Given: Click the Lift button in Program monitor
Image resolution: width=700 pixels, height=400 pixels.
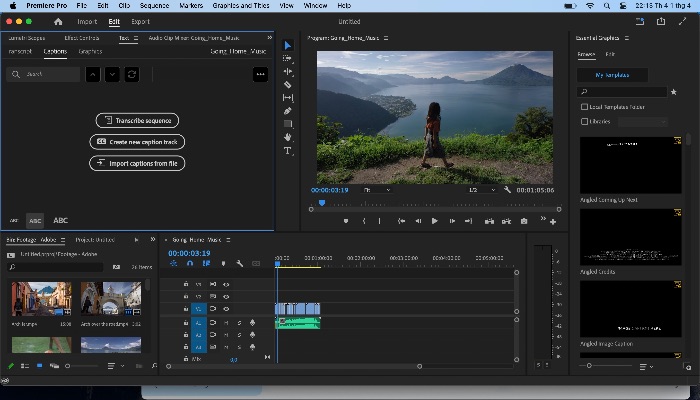Looking at the screenshot, I should [x=489, y=221].
